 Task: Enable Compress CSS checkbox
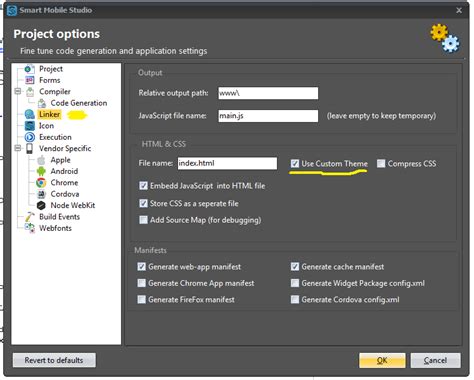[x=381, y=163]
